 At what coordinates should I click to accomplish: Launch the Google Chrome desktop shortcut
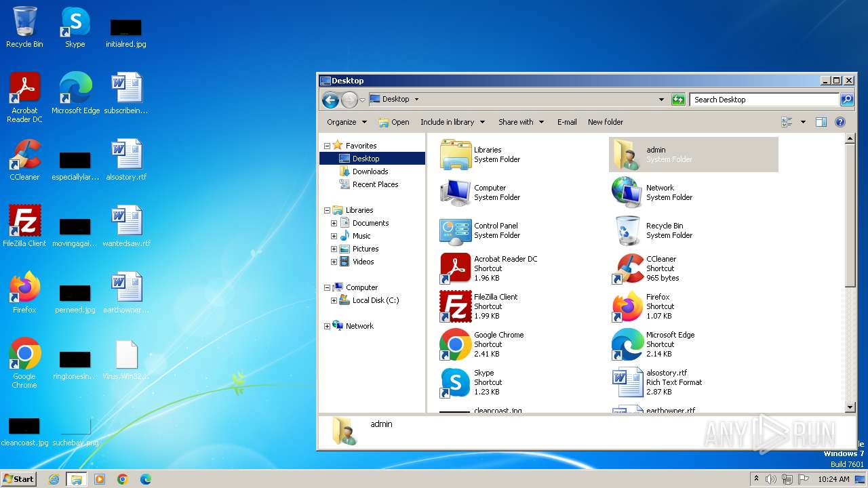(24, 363)
